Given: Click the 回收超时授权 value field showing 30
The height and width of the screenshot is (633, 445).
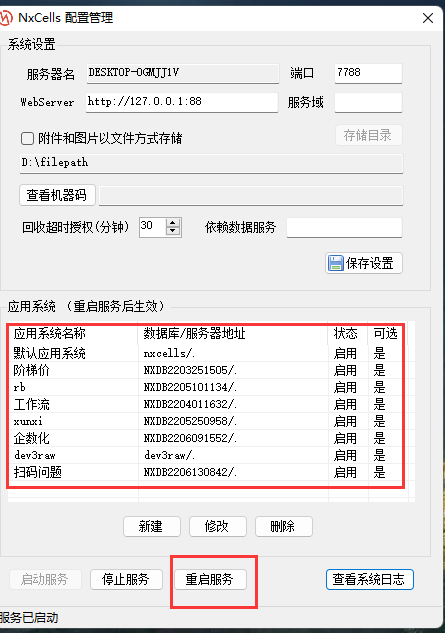Looking at the screenshot, I should point(152,227).
